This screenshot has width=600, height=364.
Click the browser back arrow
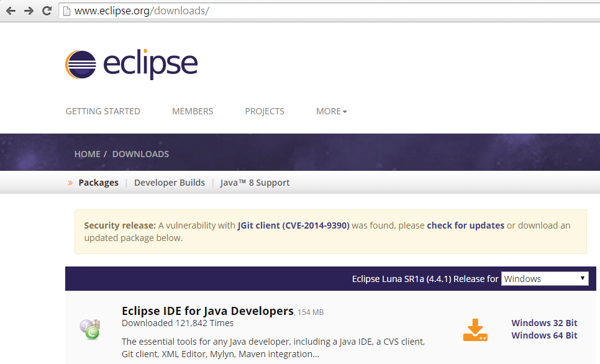point(11,11)
